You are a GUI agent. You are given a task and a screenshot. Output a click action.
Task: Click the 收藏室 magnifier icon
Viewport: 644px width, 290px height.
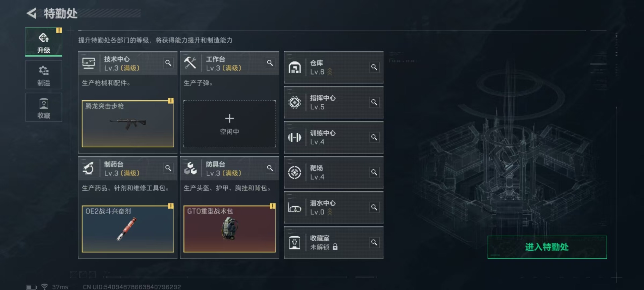point(374,242)
